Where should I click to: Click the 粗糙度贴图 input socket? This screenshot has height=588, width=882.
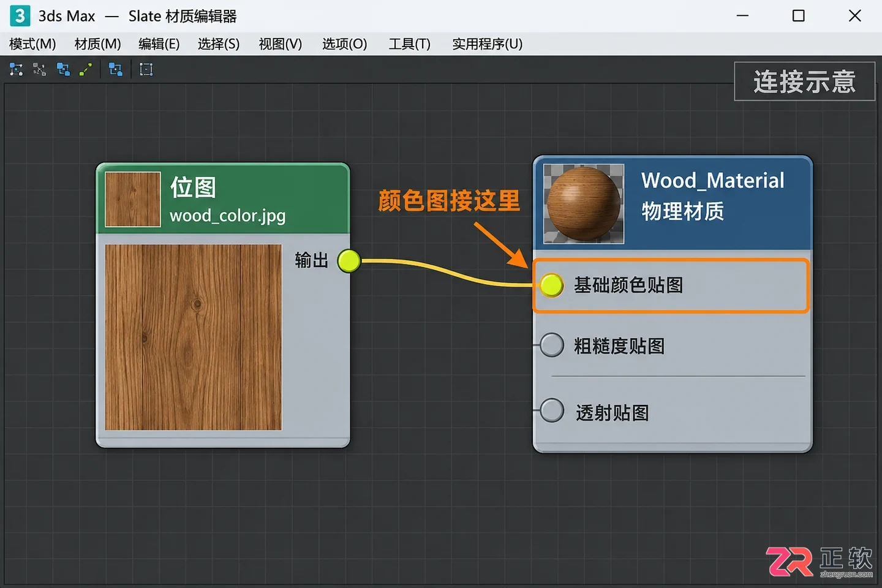(x=551, y=345)
